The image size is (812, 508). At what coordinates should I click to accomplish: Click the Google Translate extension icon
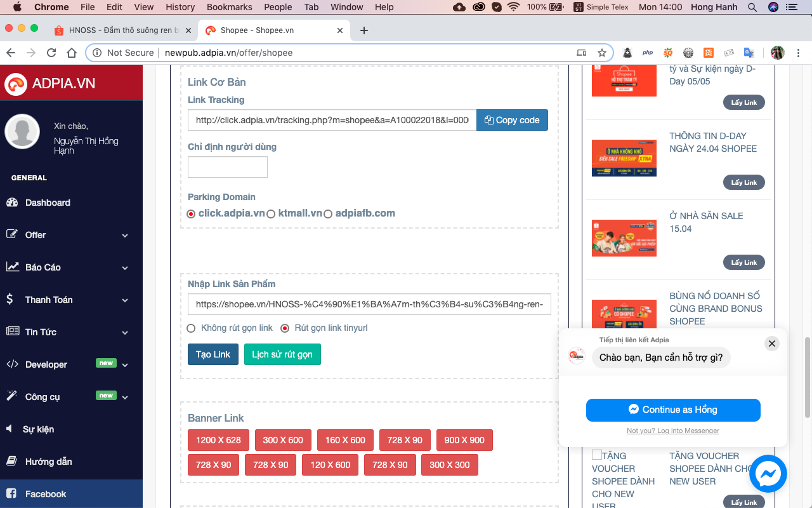pyautogui.click(x=749, y=53)
